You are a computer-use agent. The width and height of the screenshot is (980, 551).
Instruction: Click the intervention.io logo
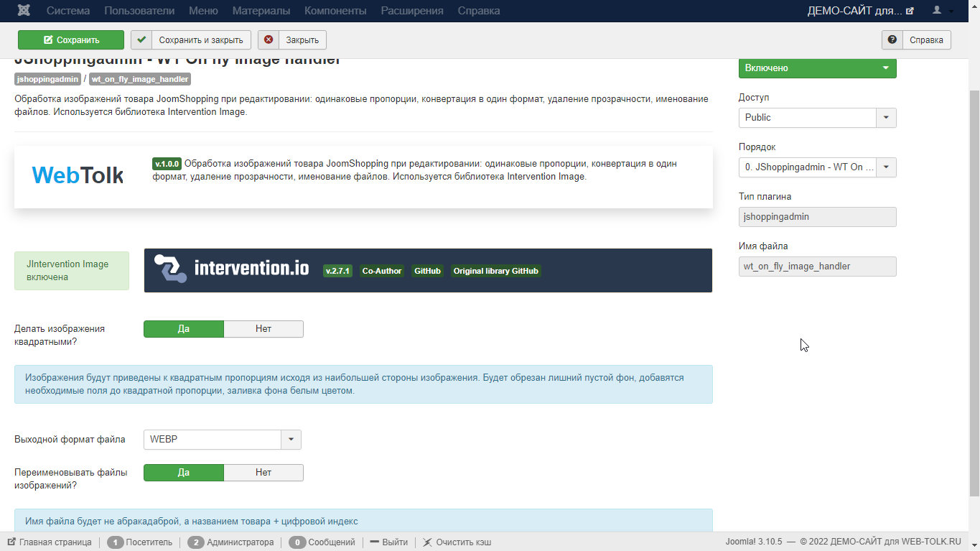click(x=232, y=269)
